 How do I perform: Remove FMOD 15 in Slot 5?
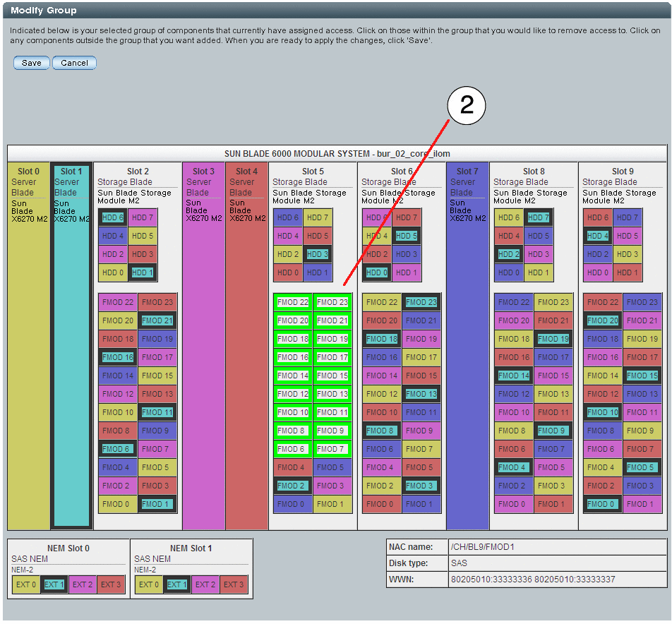pyautogui.click(x=332, y=376)
